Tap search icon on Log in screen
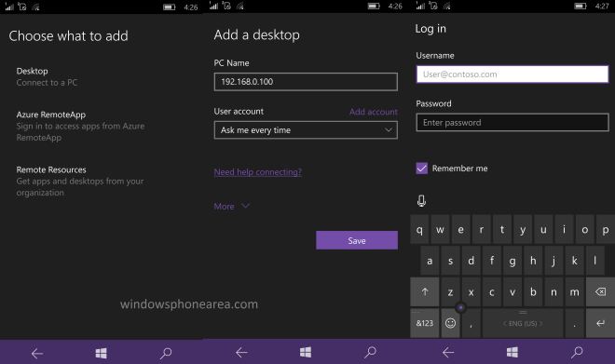 pos(577,352)
